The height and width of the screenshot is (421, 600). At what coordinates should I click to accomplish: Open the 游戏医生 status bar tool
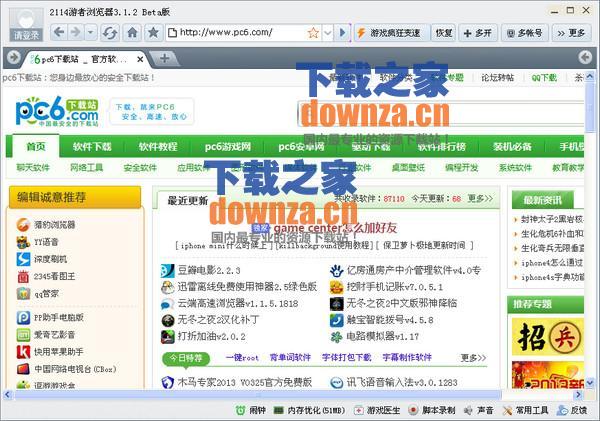click(x=377, y=410)
